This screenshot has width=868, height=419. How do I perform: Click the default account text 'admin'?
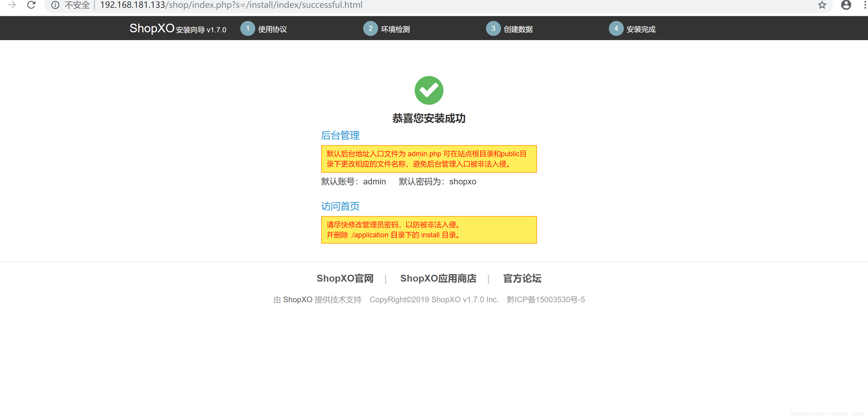(374, 182)
